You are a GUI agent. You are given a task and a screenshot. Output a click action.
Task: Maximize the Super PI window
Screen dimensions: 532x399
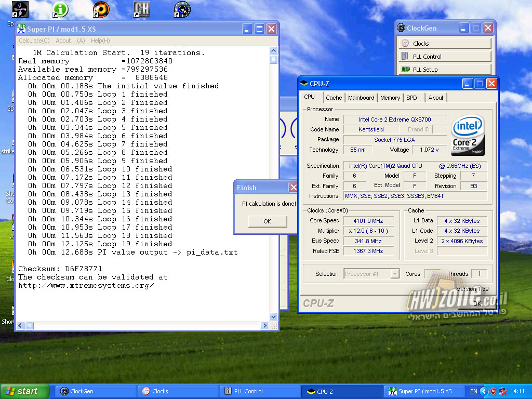[259, 29]
